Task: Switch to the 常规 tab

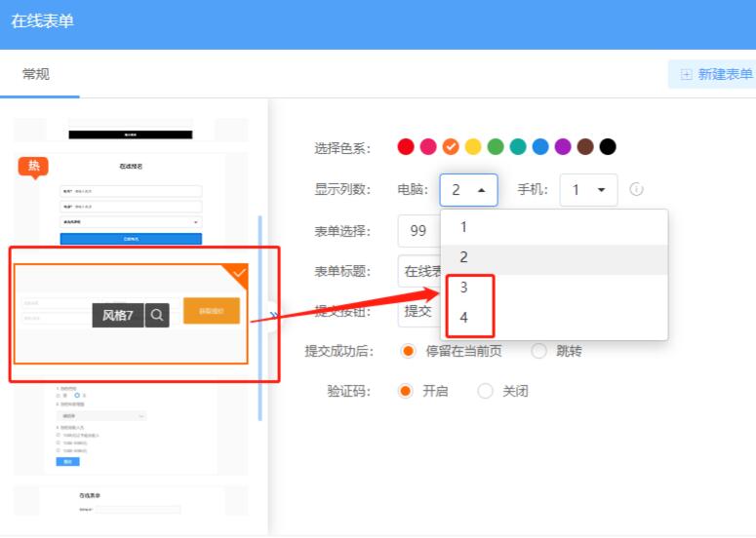Action: click(36, 74)
